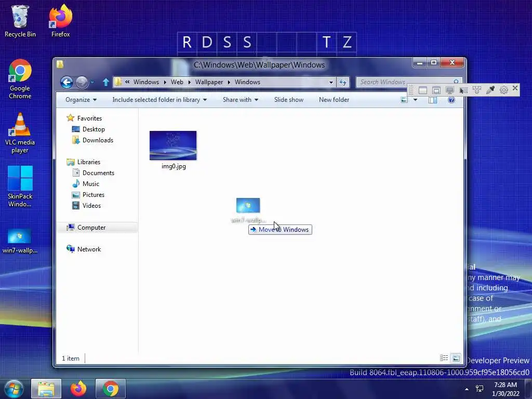
Task: Select win7-wallp... image on the desktop
Action: 20,242
